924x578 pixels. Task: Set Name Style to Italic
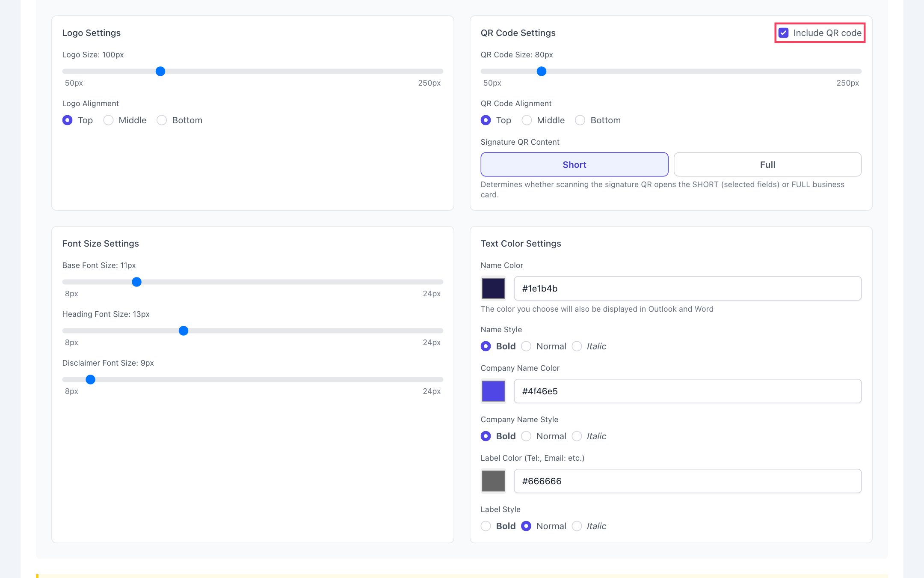point(577,346)
